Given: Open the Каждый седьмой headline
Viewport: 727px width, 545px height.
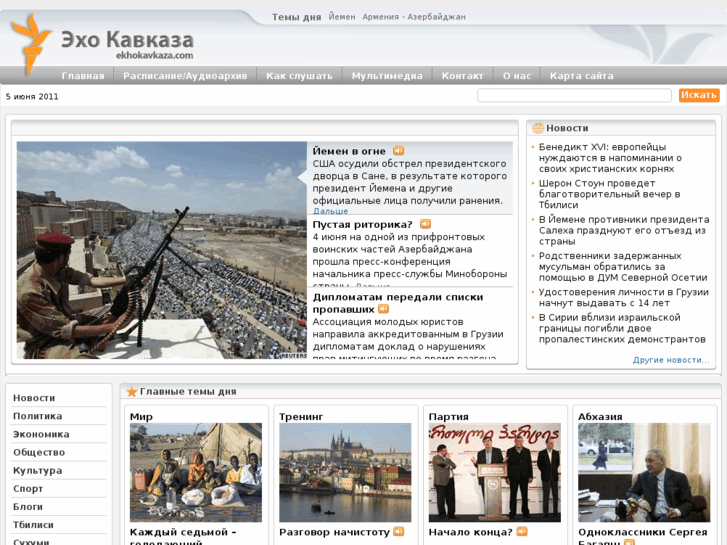Looking at the screenshot, I should click(183, 537).
